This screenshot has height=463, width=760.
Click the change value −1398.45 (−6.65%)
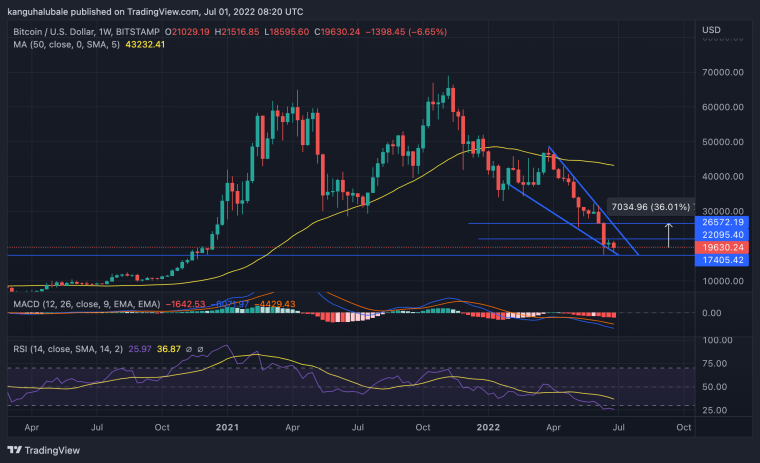tap(406, 32)
